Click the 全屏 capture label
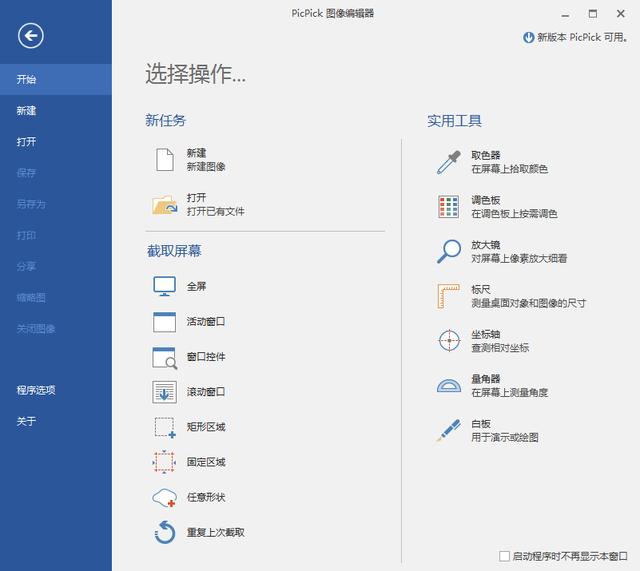 coord(196,287)
